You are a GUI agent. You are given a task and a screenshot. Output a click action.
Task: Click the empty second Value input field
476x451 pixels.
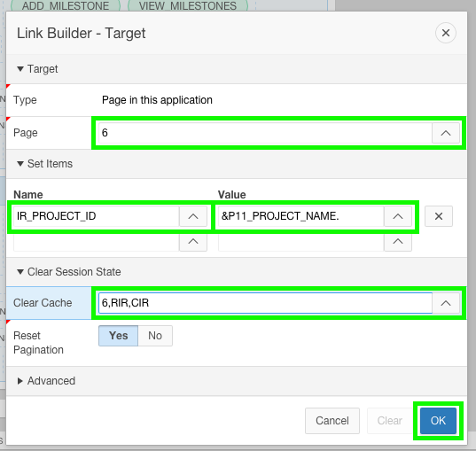[x=301, y=242]
